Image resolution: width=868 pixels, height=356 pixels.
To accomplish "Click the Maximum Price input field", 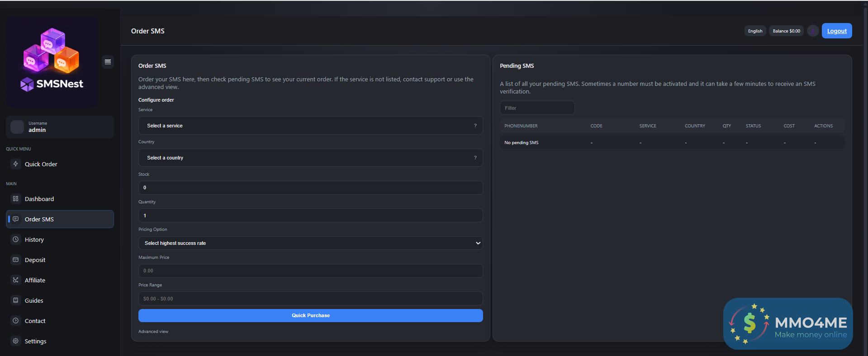I will pyautogui.click(x=310, y=271).
